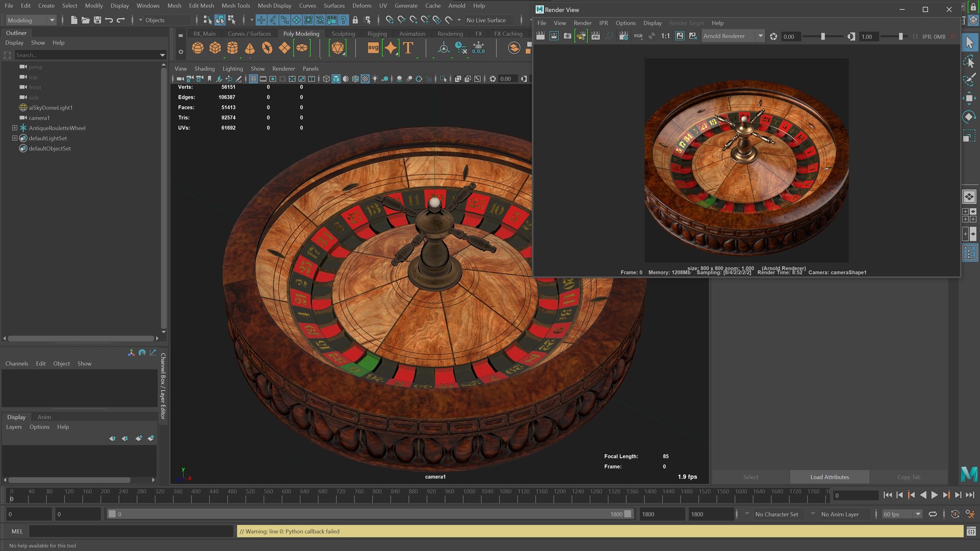The width and height of the screenshot is (980, 551).
Task: Open the 60 fps frame rate dropdown
Action: (x=902, y=514)
